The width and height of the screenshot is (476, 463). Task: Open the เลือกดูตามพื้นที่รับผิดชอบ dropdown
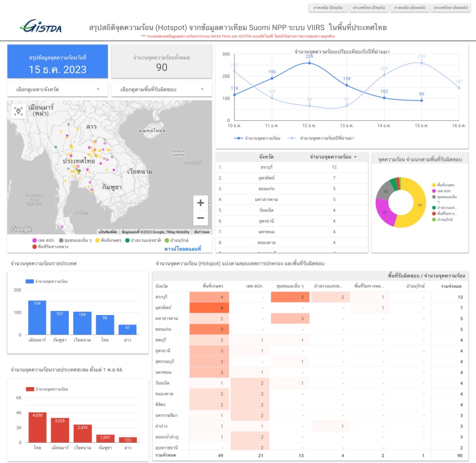(161, 90)
